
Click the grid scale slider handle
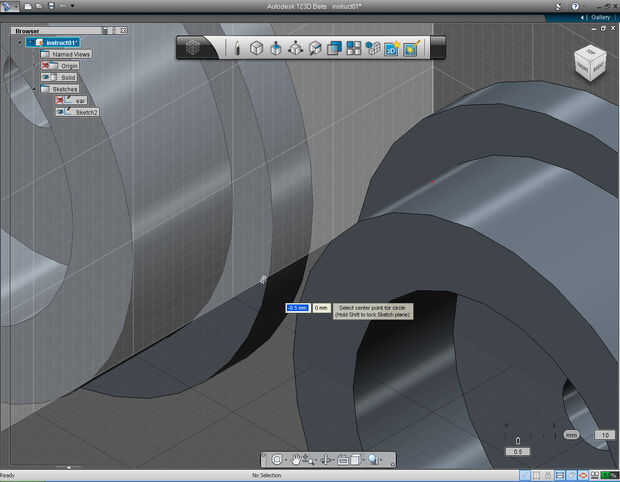[x=517, y=440]
